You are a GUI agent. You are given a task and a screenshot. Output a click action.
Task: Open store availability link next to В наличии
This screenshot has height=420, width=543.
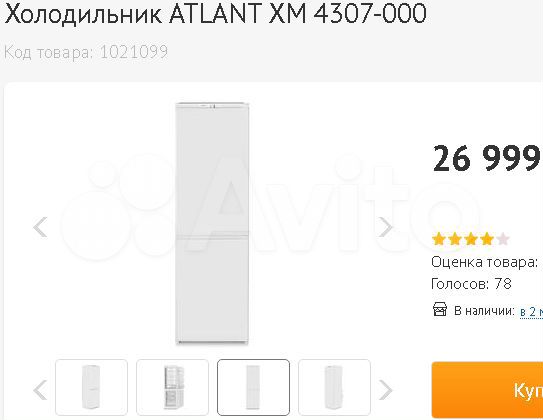(x=531, y=311)
